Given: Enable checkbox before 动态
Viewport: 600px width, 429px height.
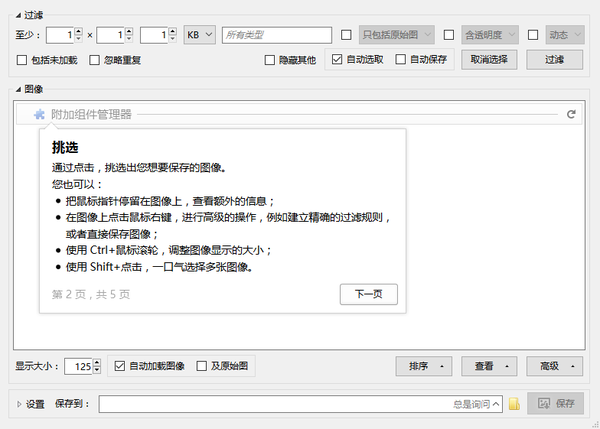Looking at the screenshot, I should [533, 35].
